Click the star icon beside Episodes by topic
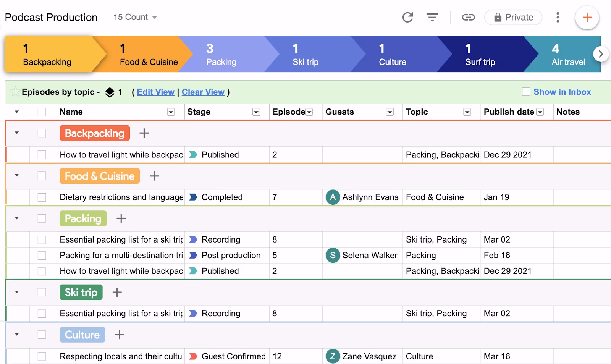This screenshot has height=364, width=611. click(15, 92)
